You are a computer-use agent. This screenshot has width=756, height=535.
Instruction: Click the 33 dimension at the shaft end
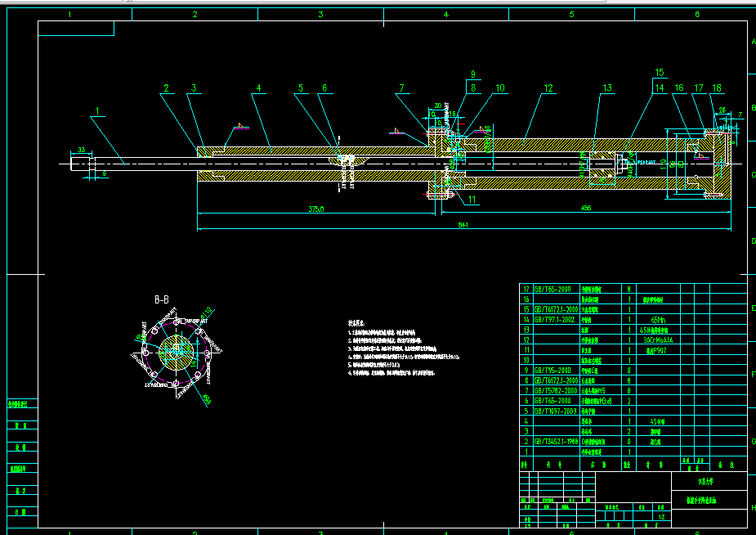(x=81, y=150)
